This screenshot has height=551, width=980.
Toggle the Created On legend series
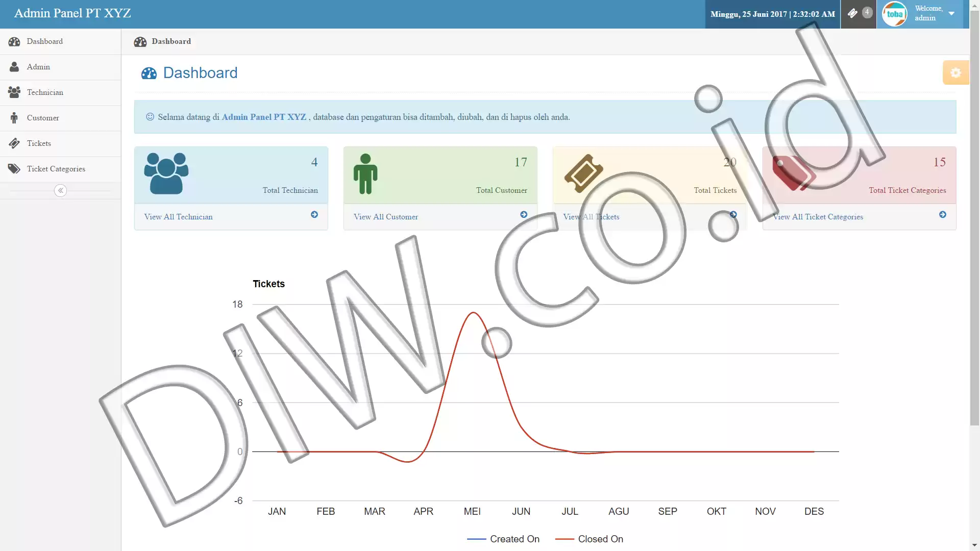pyautogui.click(x=503, y=539)
